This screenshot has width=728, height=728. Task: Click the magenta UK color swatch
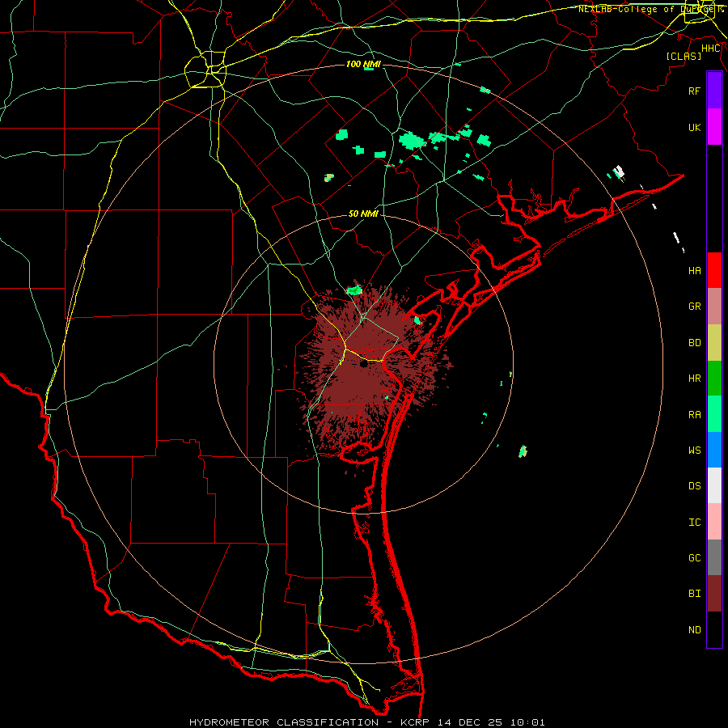coord(714,127)
